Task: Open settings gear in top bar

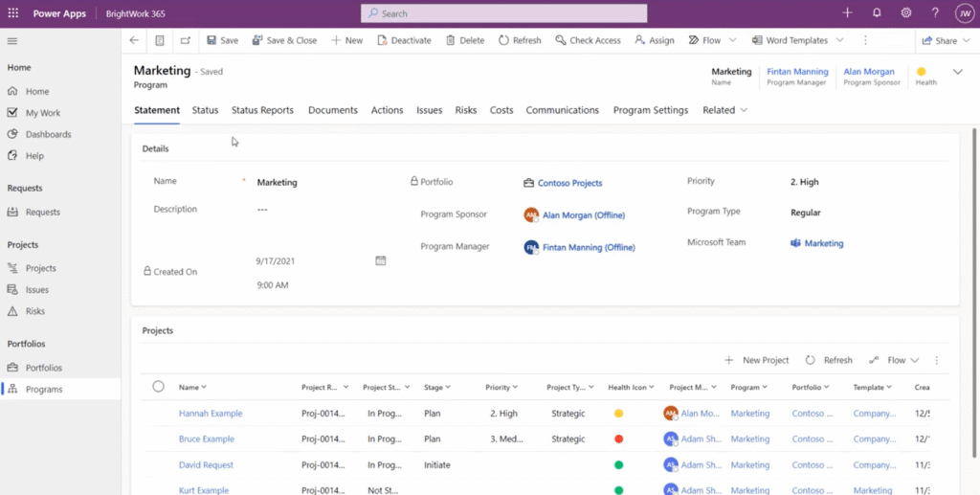Action: coord(905,13)
